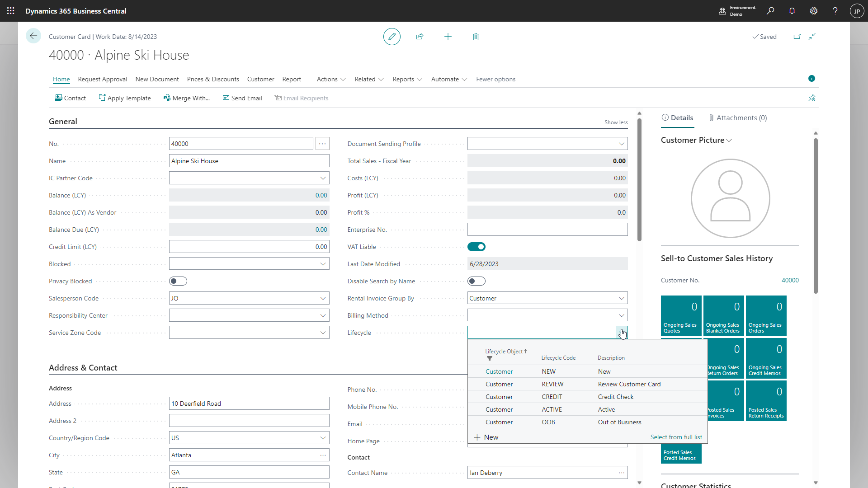Screen dimensions: 868x488
Task: Click the plus icon to create new
Action: (x=448, y=37)
